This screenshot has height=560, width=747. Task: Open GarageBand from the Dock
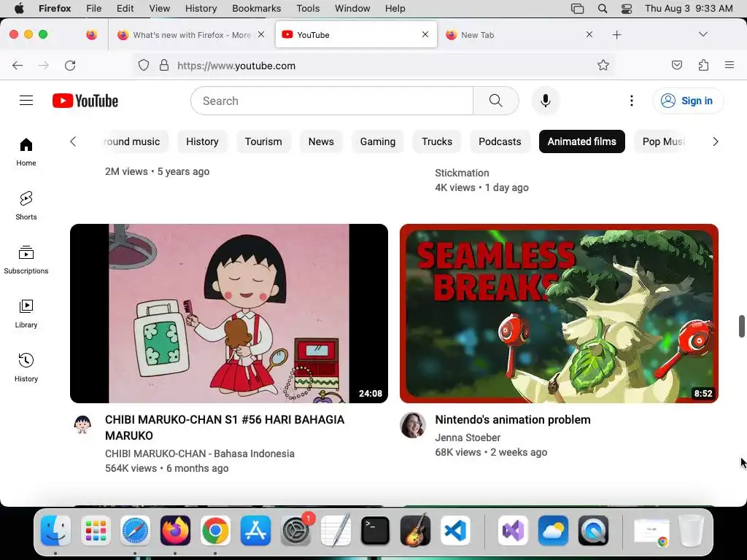415,530
